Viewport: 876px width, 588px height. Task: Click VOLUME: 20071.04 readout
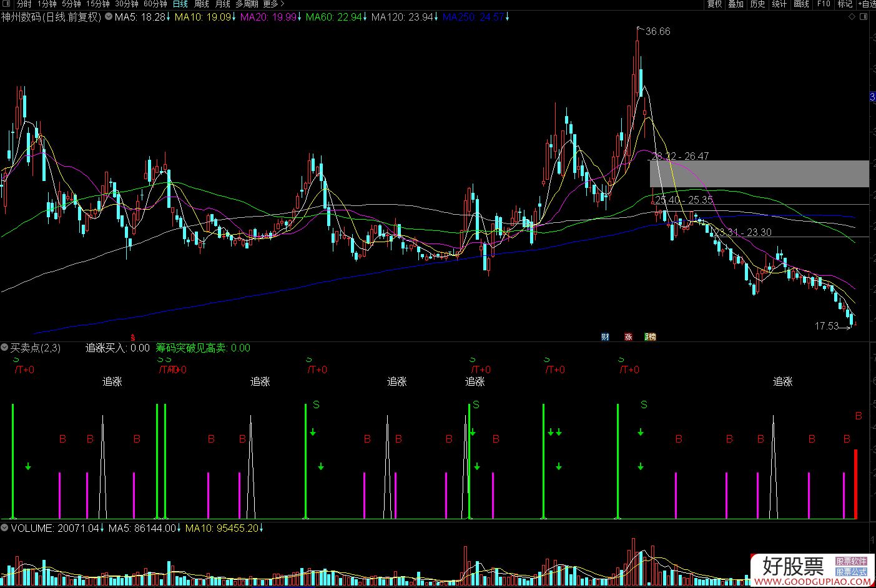click(x=55, y=528)
